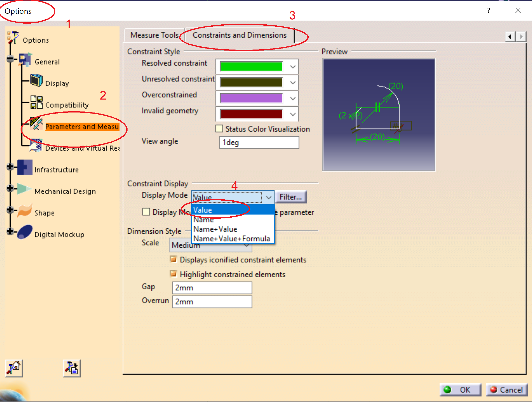Toggle Displays iconified constraint elements
This screenshot has height=402, width=532.
174,259
